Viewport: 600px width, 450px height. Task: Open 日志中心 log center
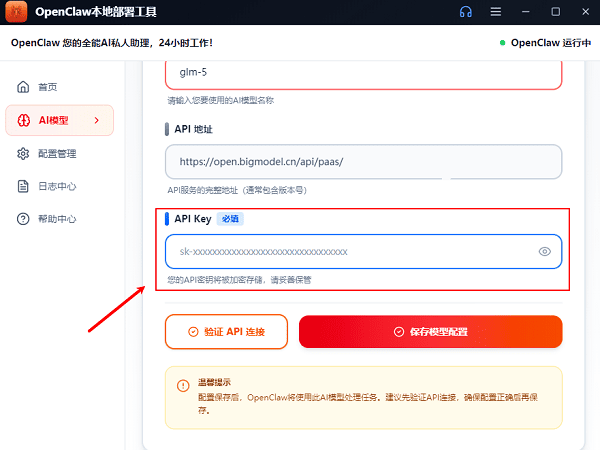[x=59, y=186]
